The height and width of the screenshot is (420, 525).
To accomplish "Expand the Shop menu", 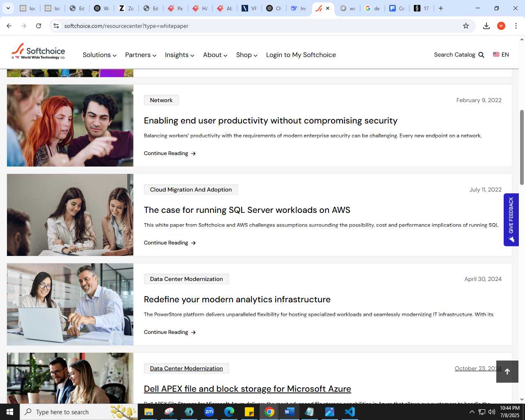I will coord(247,55).
